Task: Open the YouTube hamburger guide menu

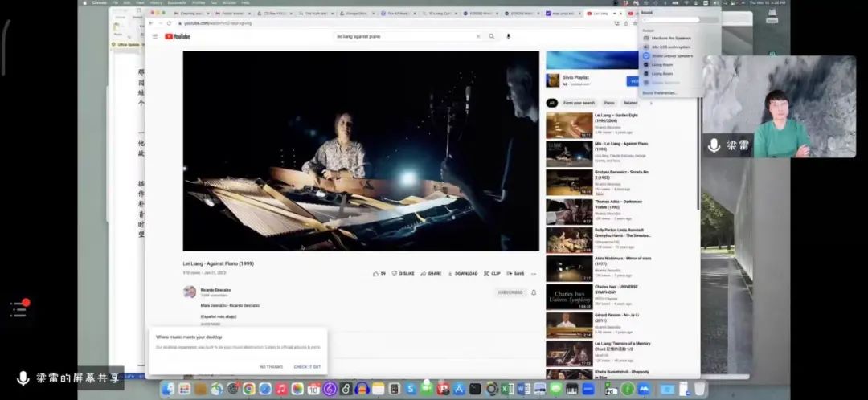Action: (x=155, y=36)
